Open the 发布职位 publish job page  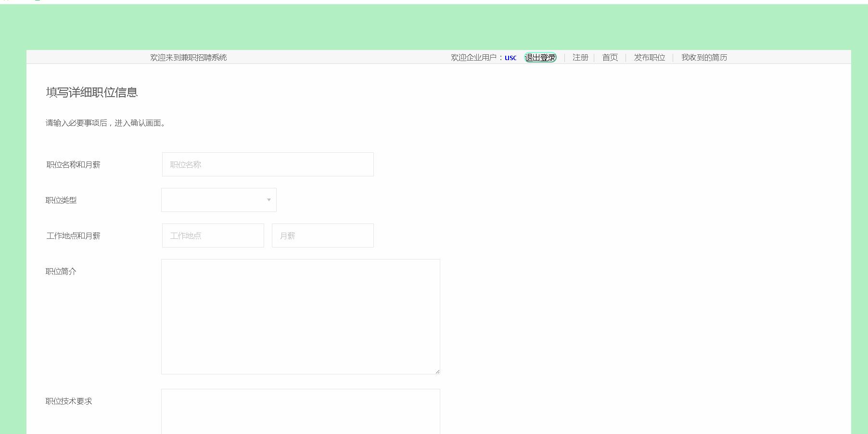[x=649, y=57]
